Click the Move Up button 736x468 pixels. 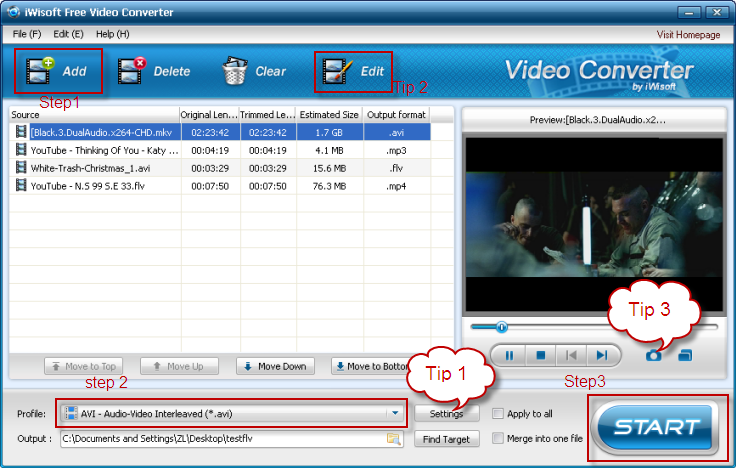[179, 366]
